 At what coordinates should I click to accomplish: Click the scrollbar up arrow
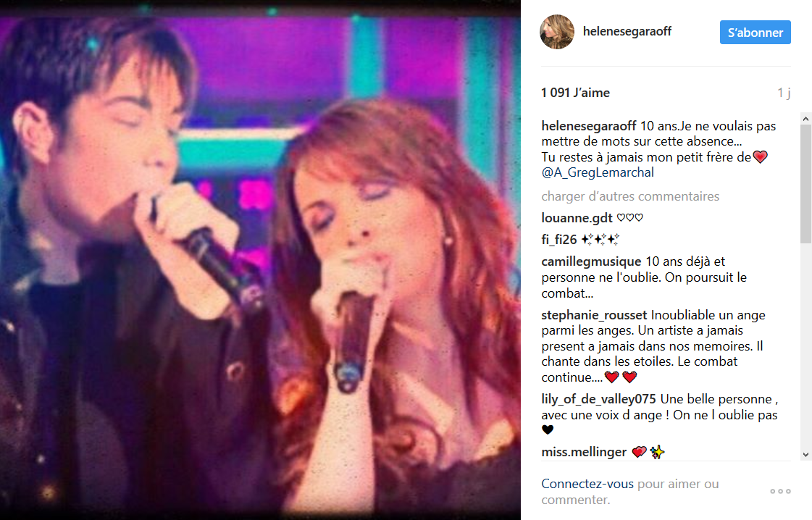coord(805,119)
